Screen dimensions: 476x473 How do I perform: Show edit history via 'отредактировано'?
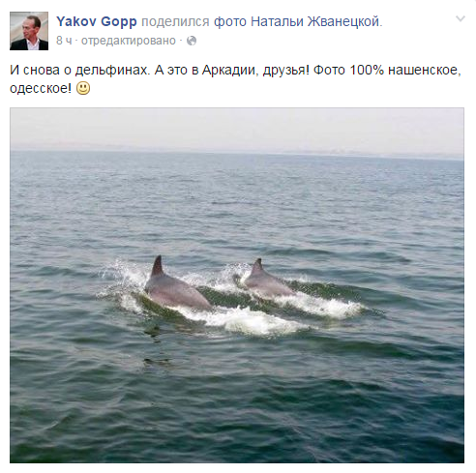coord(129,41)
